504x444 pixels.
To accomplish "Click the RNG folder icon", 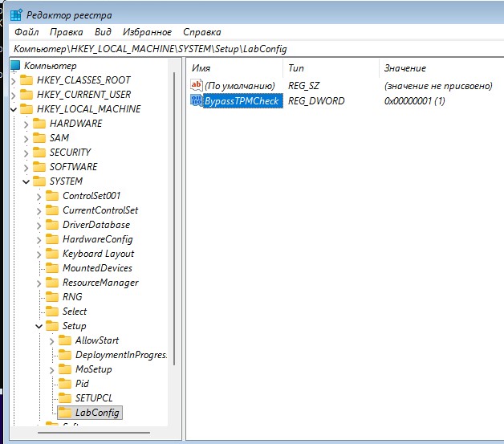I will pyautogui.click(x=52, y=297).
